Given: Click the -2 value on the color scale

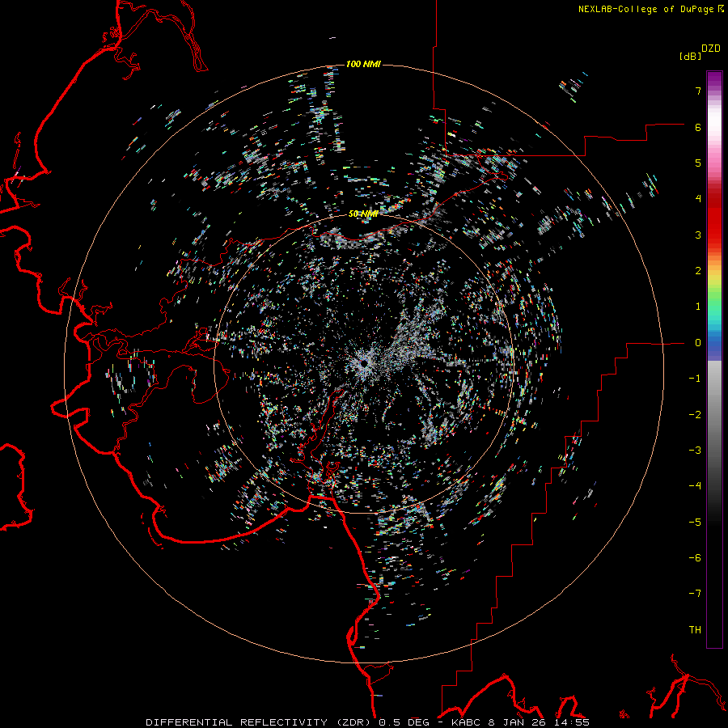Looking at the screenshot, I should click(695, 415).
